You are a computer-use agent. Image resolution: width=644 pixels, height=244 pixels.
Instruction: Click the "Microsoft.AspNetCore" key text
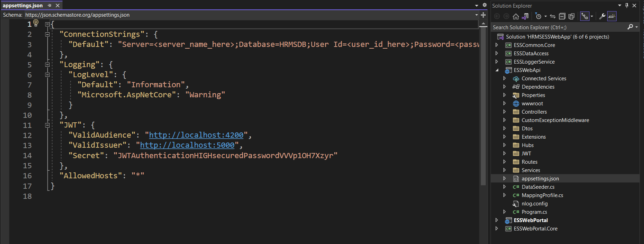[127, 95]
